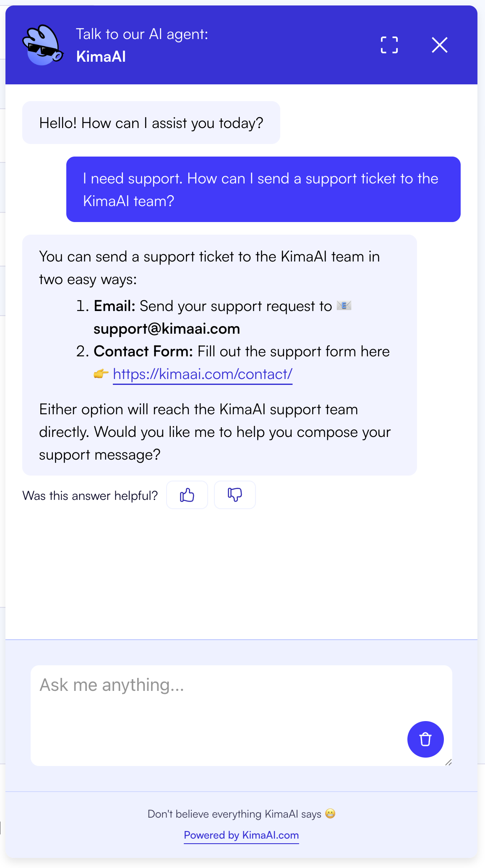Click the grimacing emoji in the disclaimer
The width and height of the screenshot is (485, 868).
pyautogui.click(x=330, y=814)
